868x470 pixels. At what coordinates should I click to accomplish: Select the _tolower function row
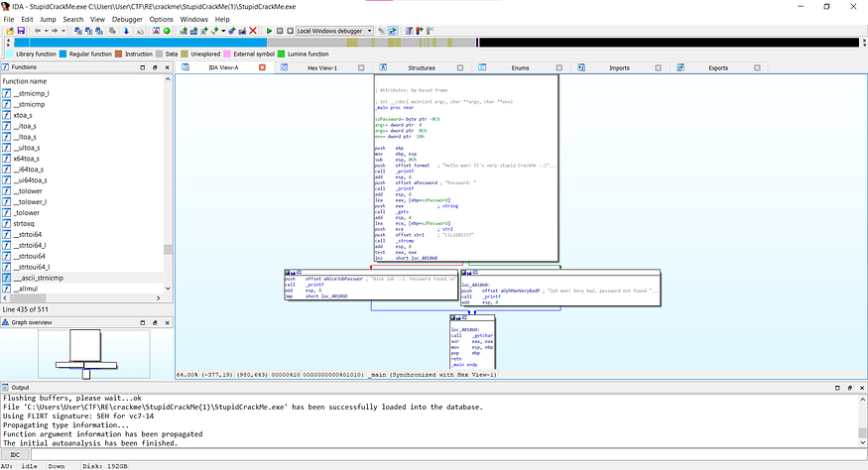(82, 212)
